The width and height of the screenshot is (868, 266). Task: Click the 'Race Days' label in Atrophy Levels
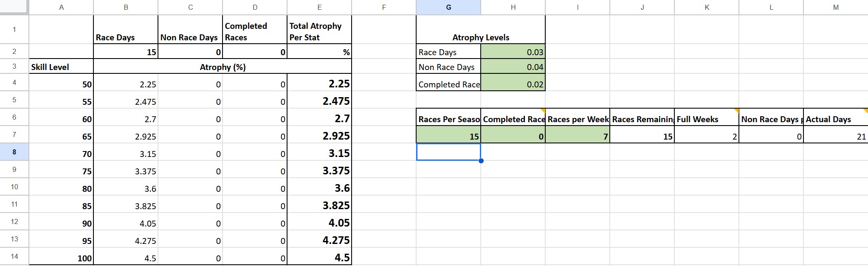[x=448, y=52]
